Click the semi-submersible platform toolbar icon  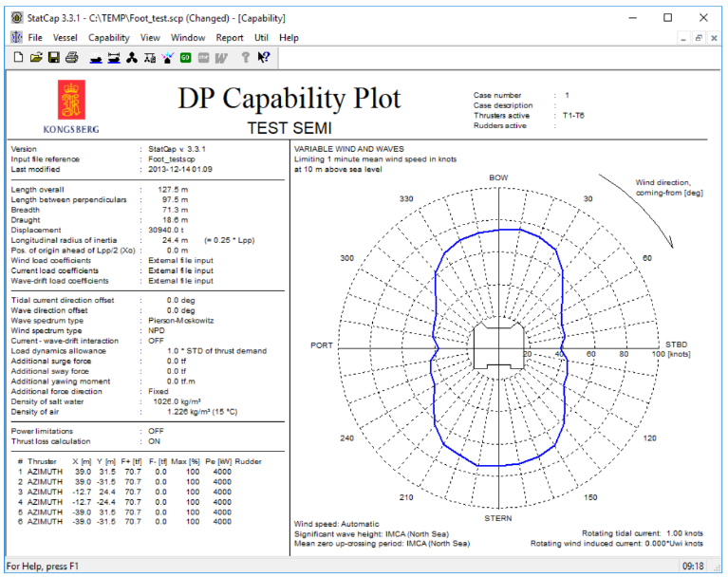click(x=114, y=58)
